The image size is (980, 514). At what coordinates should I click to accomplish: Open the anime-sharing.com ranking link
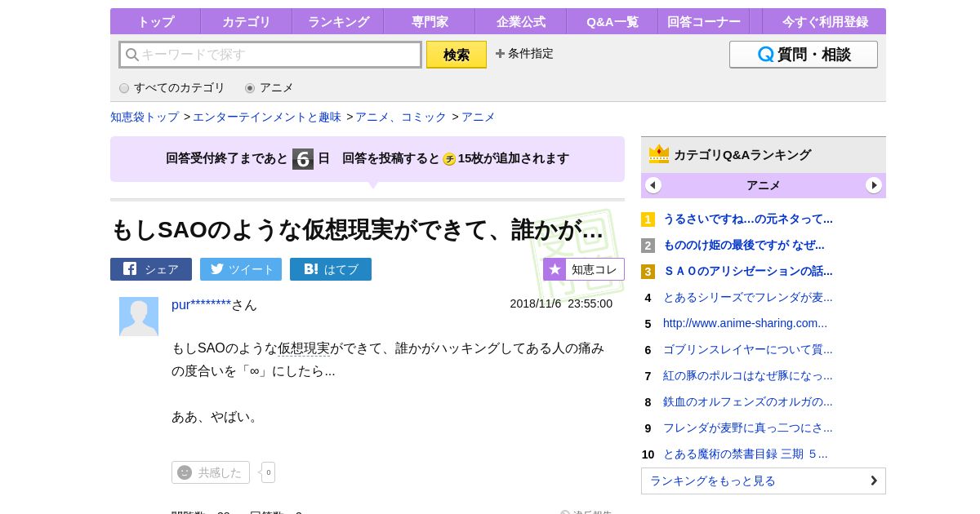(x=745, y=323)
